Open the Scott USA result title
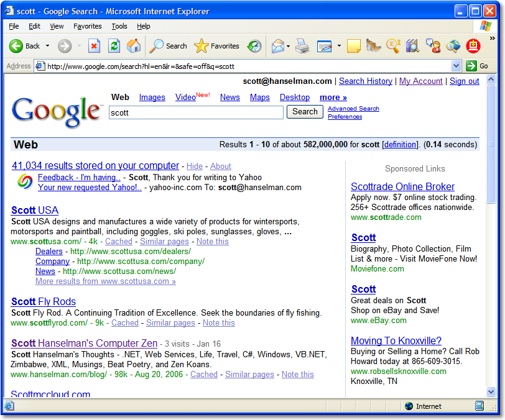The image size is (505, 420). coord(35,210)
